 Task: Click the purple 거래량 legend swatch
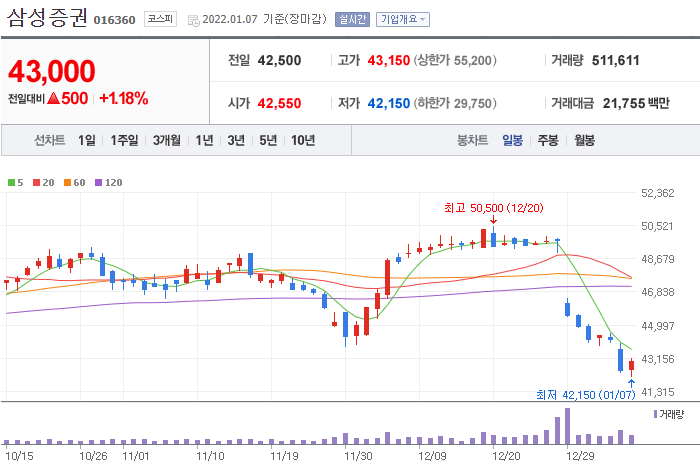[655, 414]
